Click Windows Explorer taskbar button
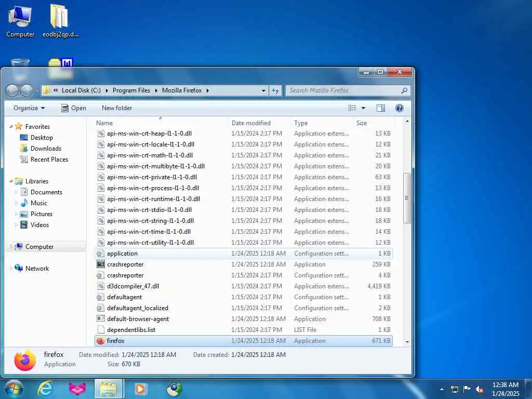 click(109, 389)
